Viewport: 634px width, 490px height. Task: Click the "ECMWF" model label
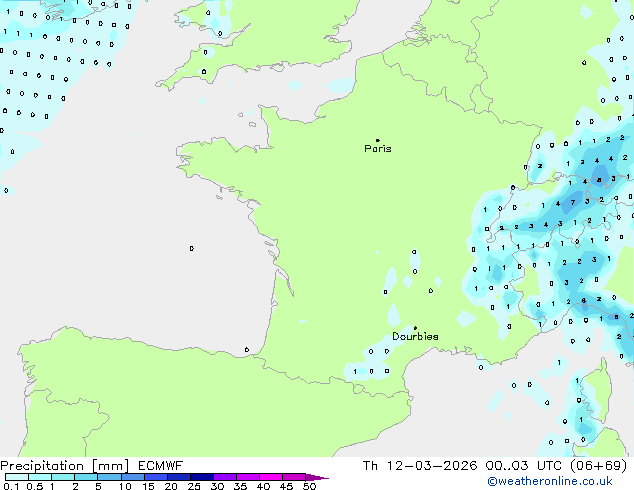pos(161,466)
